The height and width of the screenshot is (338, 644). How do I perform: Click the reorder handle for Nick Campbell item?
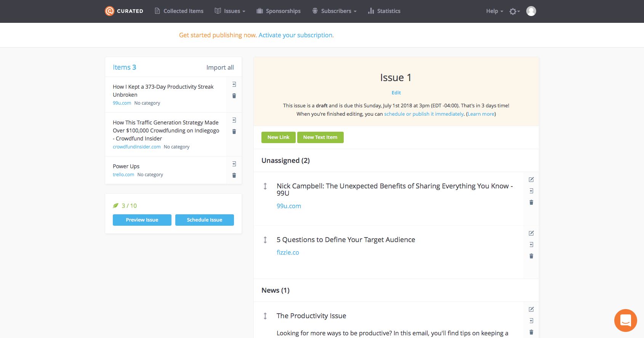tap(265, 187)
